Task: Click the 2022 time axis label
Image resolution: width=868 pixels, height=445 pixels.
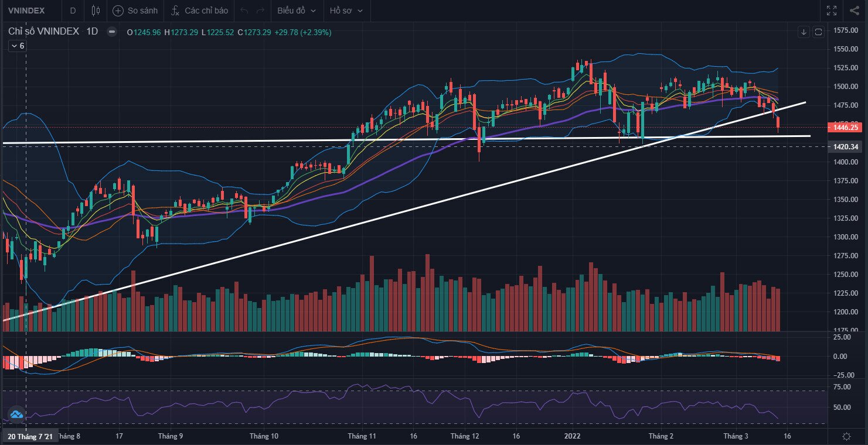Action: (x=572, y=436)
